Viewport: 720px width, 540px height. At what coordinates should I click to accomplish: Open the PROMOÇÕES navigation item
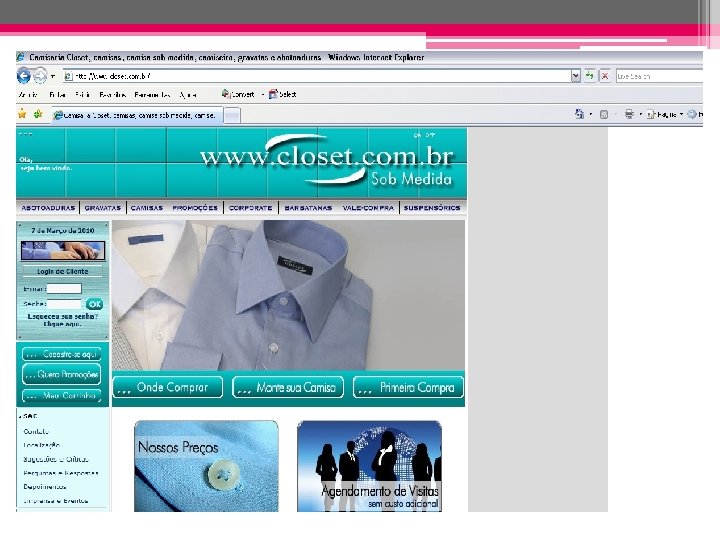pos(195,208)
